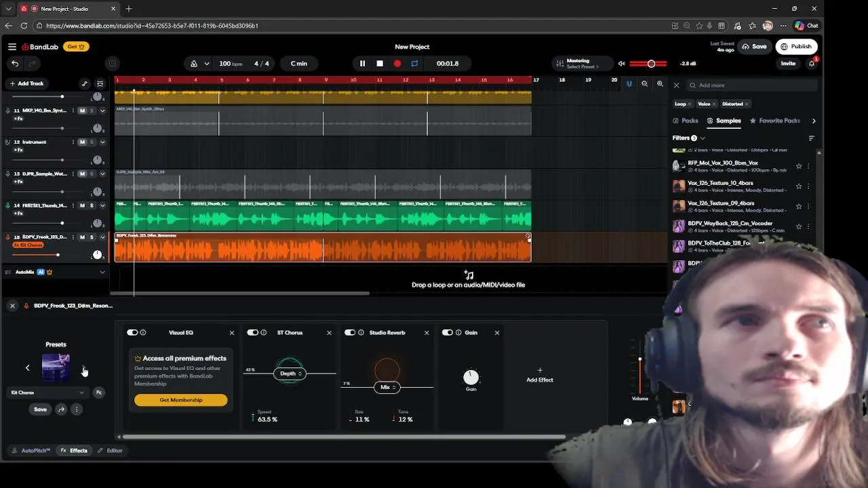Remove the Loop filter tag
The height and width of the screenshot is (488, 868).
[x=690, y=104]
